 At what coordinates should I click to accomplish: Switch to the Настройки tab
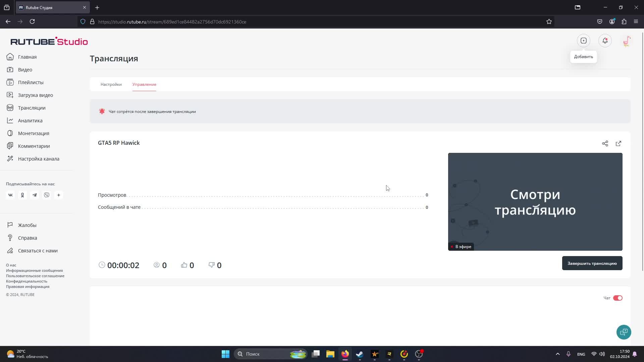111,84
